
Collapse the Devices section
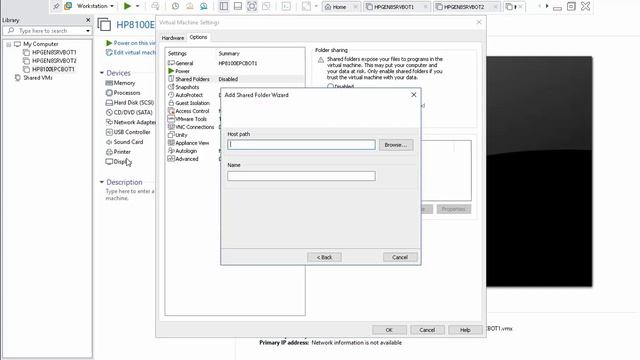[102, 73]
